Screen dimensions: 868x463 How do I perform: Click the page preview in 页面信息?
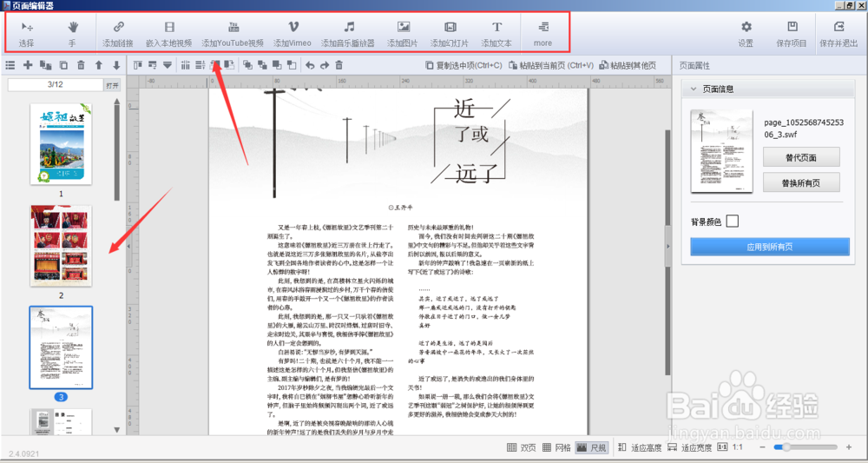[x=722, y=151]
